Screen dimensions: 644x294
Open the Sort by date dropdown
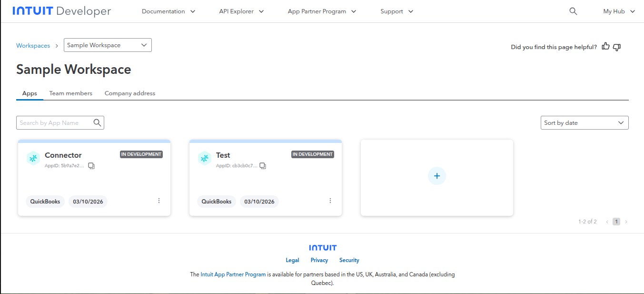pyautogui.click(x=585, y=123)
